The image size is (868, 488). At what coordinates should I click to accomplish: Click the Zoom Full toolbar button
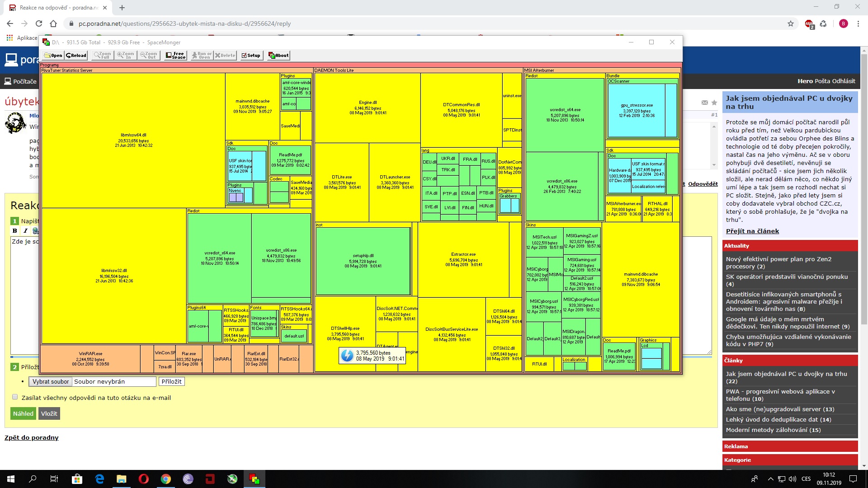(103, 55)
